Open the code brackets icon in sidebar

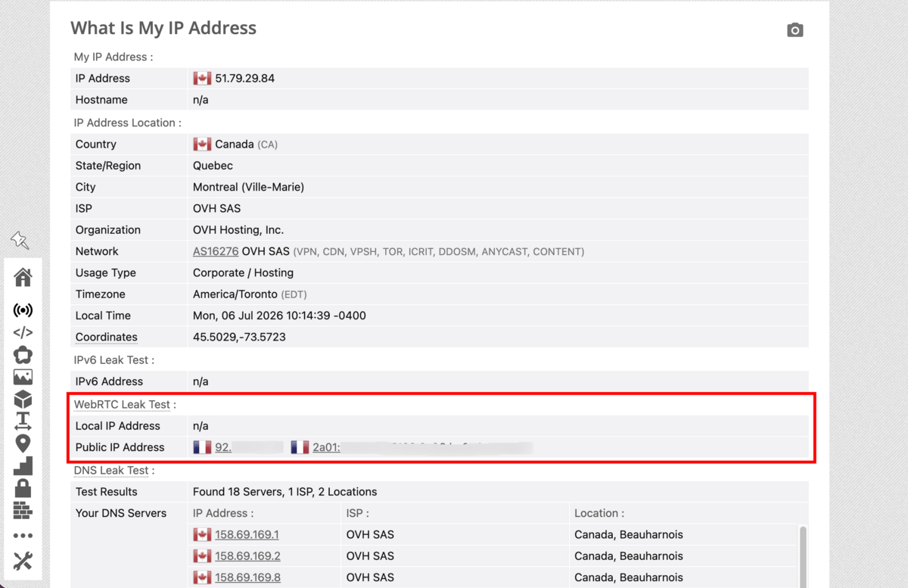23,332
